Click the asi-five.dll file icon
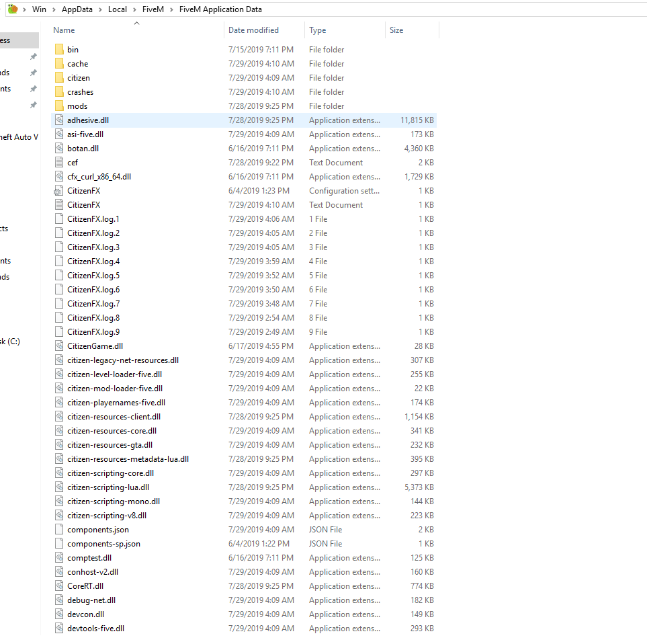Screen dimensions: 647x644 click(x=59, y=134)
